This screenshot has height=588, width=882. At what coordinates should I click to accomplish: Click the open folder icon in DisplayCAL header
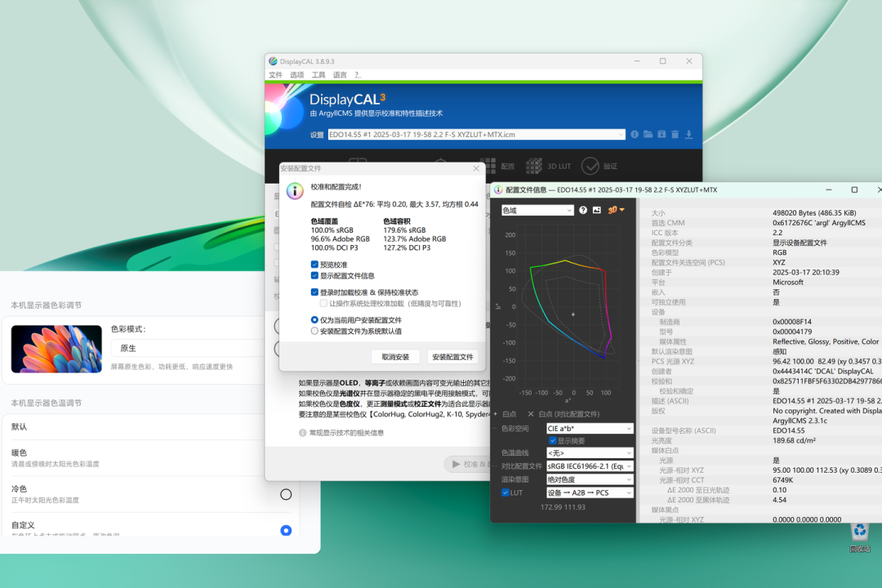tap(648, 135)
